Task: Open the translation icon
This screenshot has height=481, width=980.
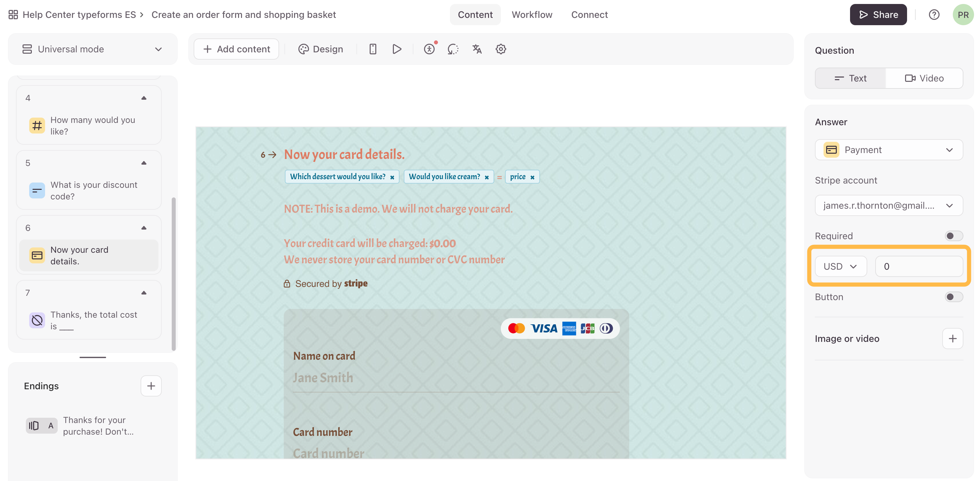Action: pos(477,49)
